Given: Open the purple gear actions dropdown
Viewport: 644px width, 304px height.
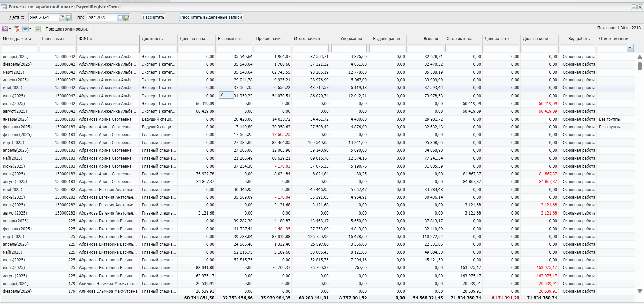Looking at the screenshot, I should click(x=7, y=29).
